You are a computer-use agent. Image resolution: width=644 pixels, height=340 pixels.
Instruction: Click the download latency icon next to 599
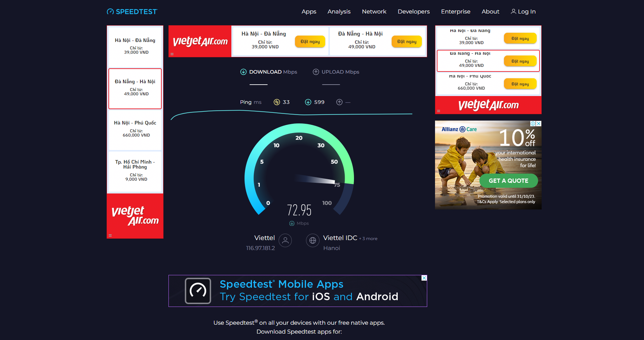308,102
